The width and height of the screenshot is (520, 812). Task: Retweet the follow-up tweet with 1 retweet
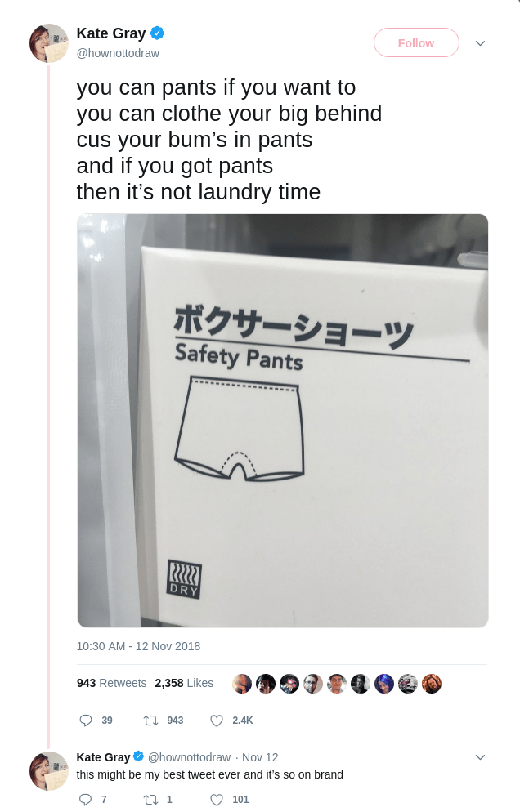tap(151, 800)
